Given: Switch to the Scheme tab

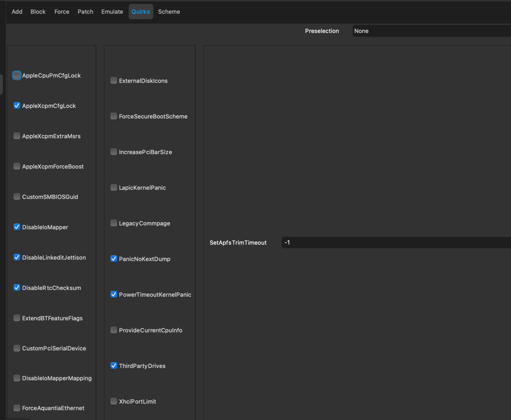Looking at the screenshot, I should coord(169,12).
